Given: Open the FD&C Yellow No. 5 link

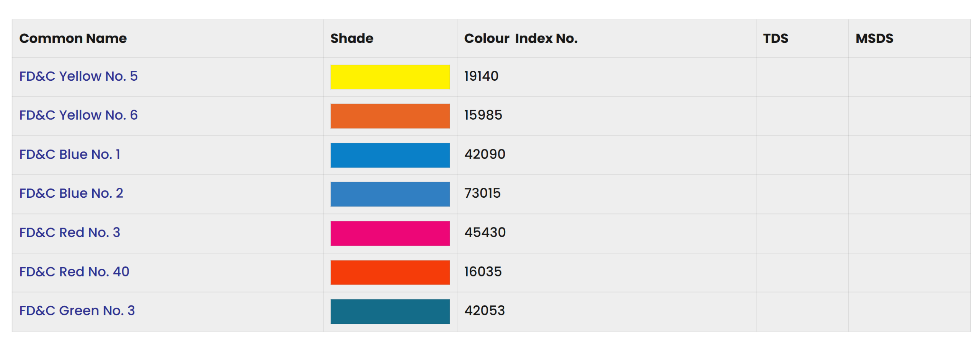Looking at the screenshot, I should (78, 76).
